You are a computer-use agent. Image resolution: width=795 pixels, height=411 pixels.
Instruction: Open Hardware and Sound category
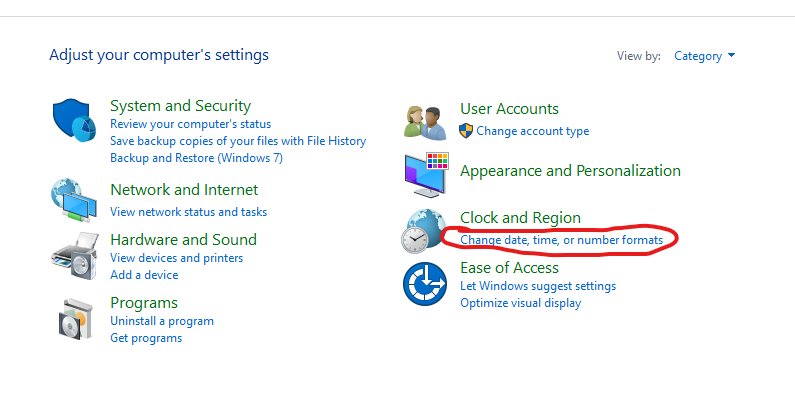(x=184, y=239)
